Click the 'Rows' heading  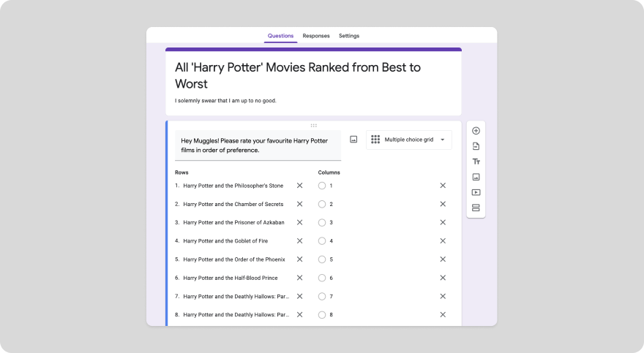[x=181, y=172]
